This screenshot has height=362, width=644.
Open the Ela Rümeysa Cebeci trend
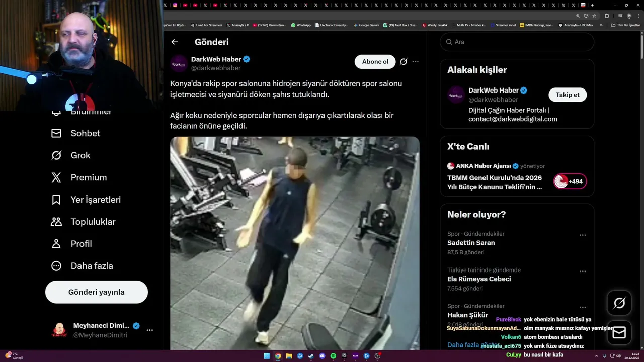coord(479,279)
